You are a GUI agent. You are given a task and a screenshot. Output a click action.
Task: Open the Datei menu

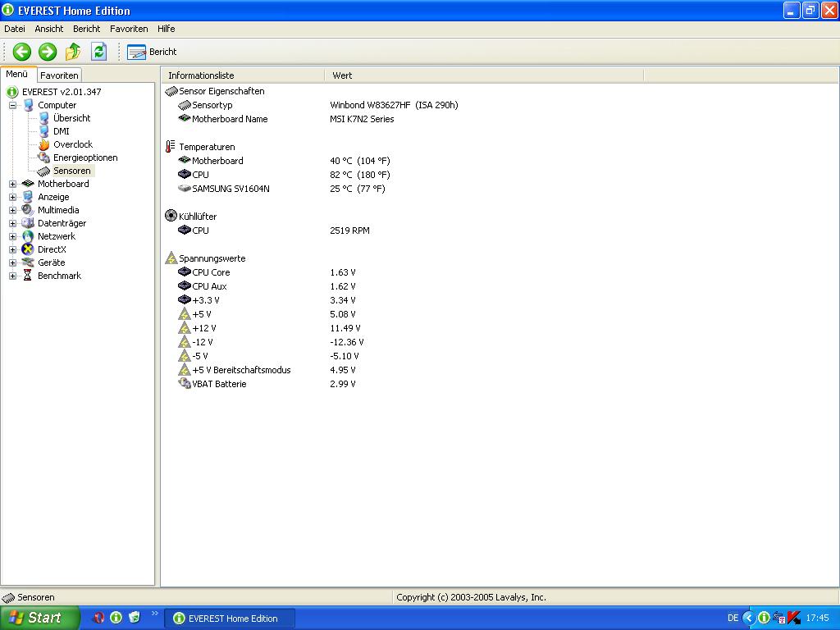pyautogui.click(x=15, y=29)
